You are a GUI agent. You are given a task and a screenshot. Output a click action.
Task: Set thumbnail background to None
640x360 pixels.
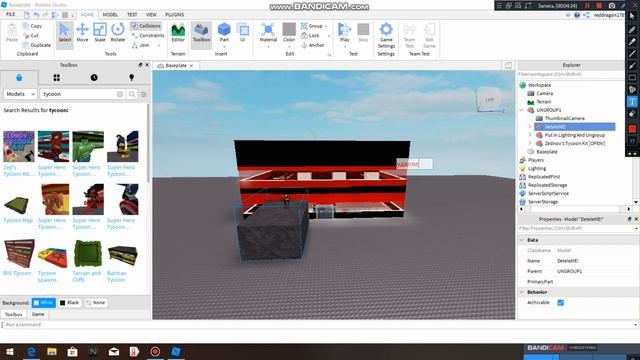tap(96, 302)
